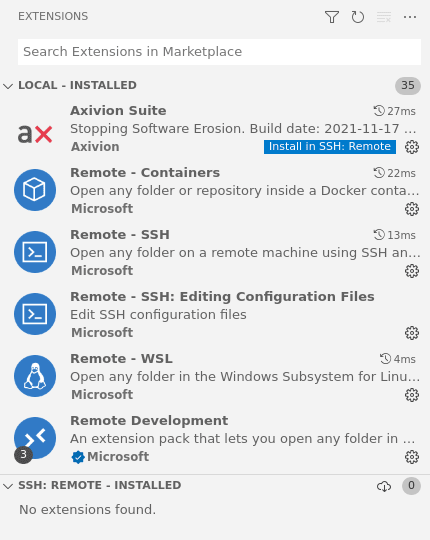This screenshot has height=540, width=430.
Task: Click Remote - SSH 13ms activation time
Action: [395, 235]
